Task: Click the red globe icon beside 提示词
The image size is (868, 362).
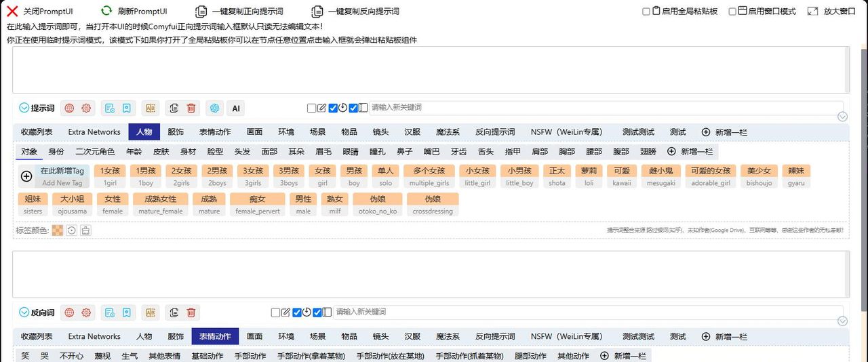Action: 69,108
